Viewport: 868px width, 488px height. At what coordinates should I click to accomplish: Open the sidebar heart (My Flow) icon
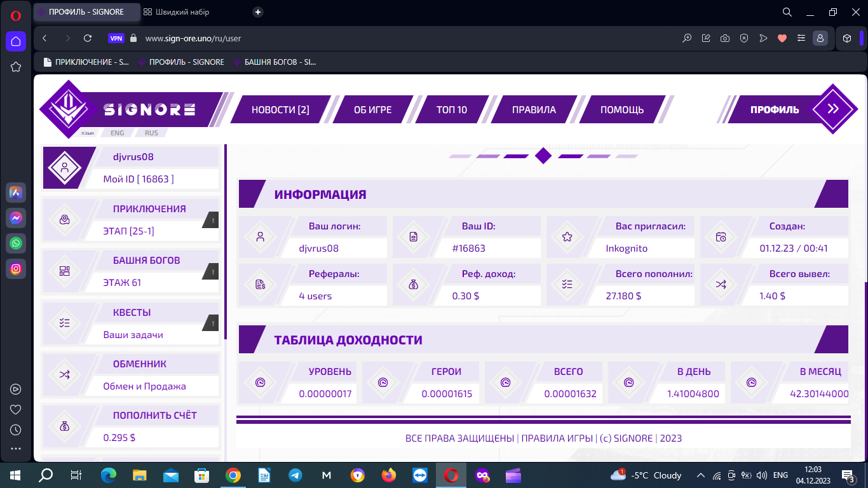coord(16,409)
